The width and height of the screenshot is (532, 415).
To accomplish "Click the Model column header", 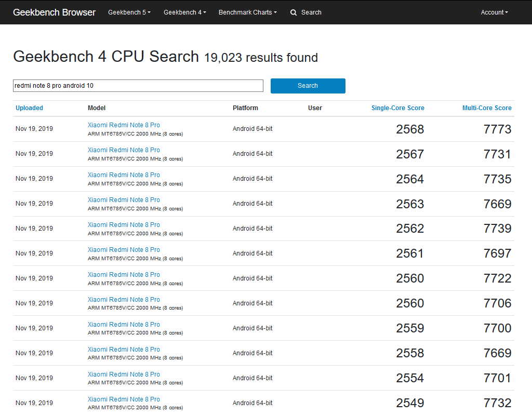I will tap(97, 108).
